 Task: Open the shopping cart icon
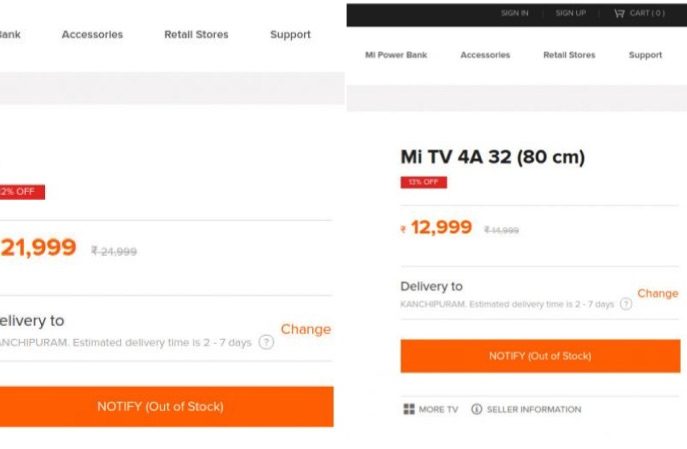click(x=619, y=13)
